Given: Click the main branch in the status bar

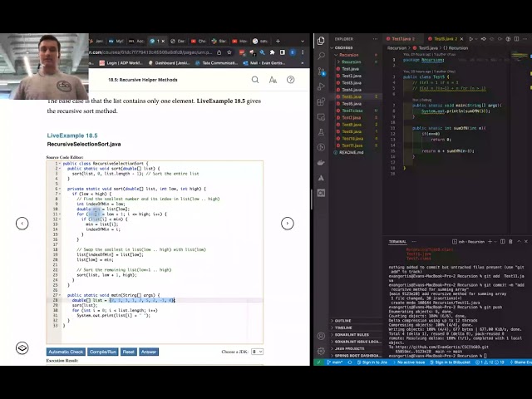Looking at the screenshot, I should point(335,362).
